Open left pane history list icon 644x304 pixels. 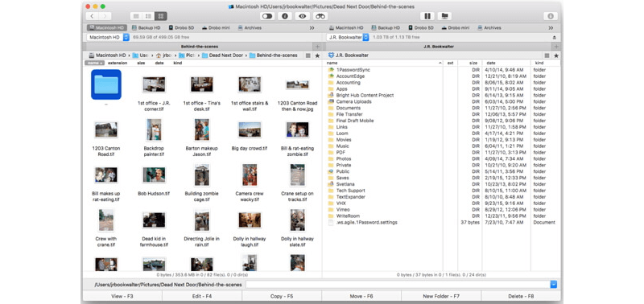coord(308,55)
